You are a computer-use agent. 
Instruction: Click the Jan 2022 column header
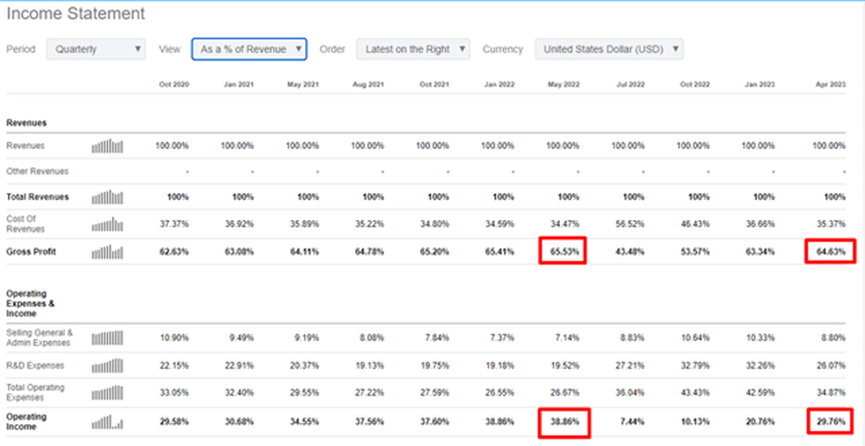(x=499, y=84)
